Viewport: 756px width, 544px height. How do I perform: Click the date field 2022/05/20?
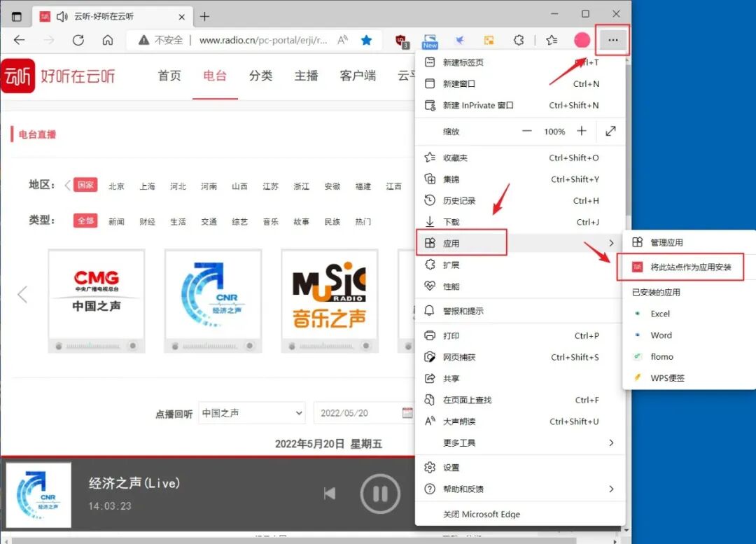pyautogui.click(x=364, y=413)
